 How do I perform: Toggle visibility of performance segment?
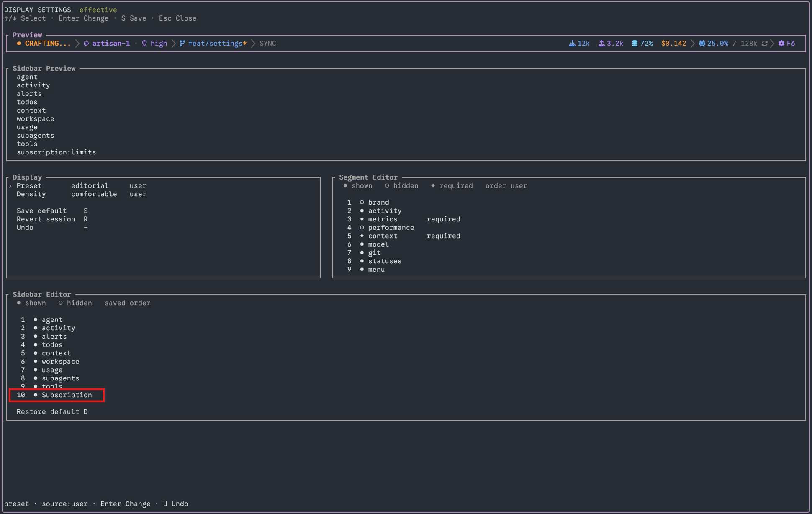click(x=362, y=228)
